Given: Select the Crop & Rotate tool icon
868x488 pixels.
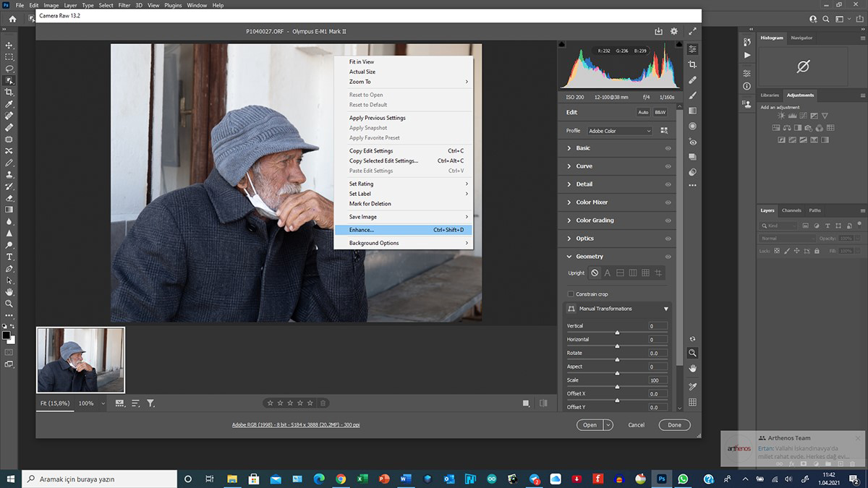Looking at the screenshot, I should pos(692,64).
